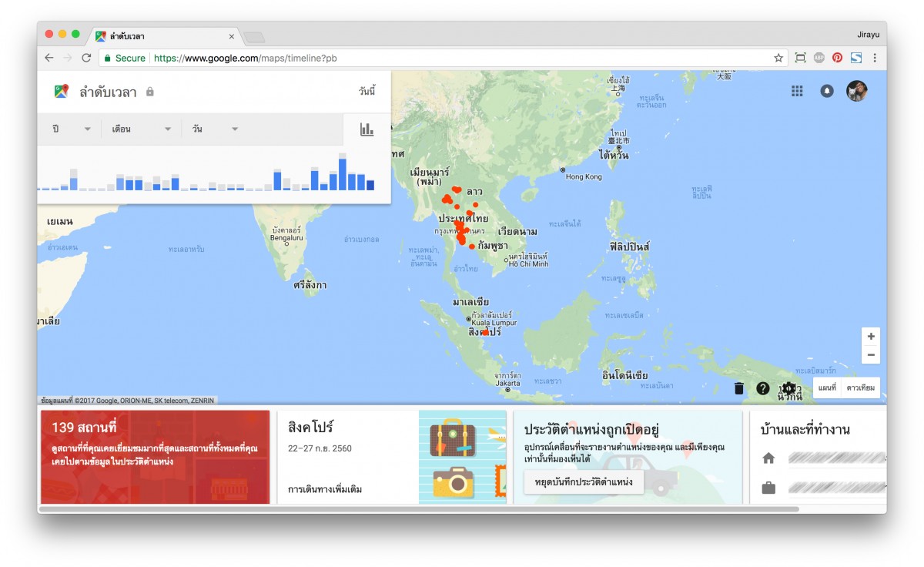
Task: Click the Jirayu Chrome profile name
Action: 868,35
